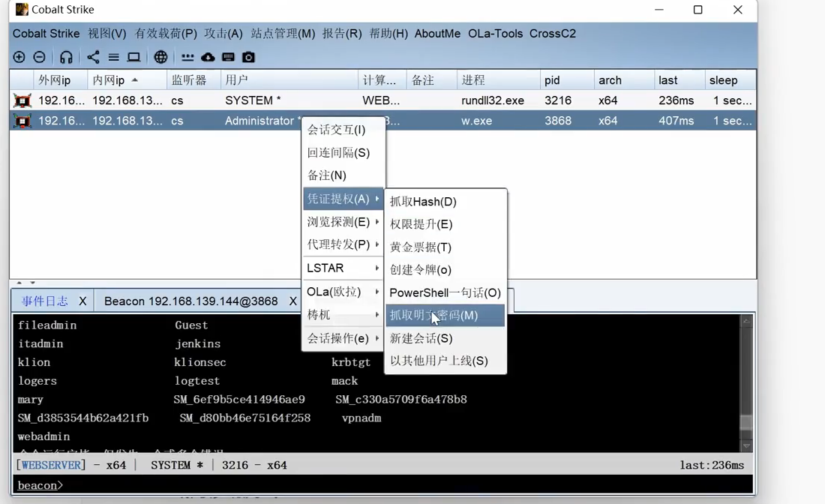Image resolution: width=825 pixels, height=504 pixels.
Task: Expand the LSTAR submenu
Action: click(343, 268)
